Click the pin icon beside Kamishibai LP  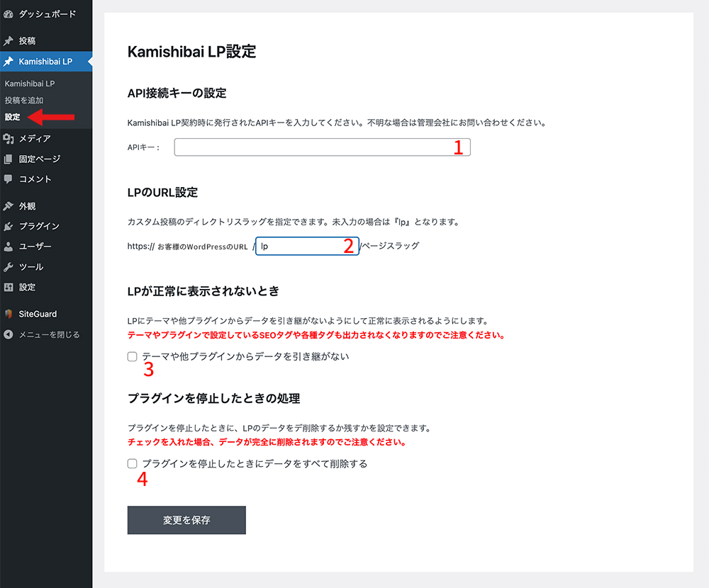coord(8,62)
